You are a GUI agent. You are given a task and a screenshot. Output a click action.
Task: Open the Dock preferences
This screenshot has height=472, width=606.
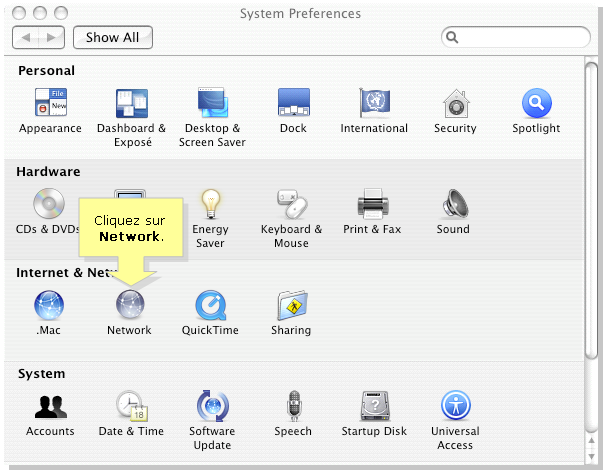point(293,104)
